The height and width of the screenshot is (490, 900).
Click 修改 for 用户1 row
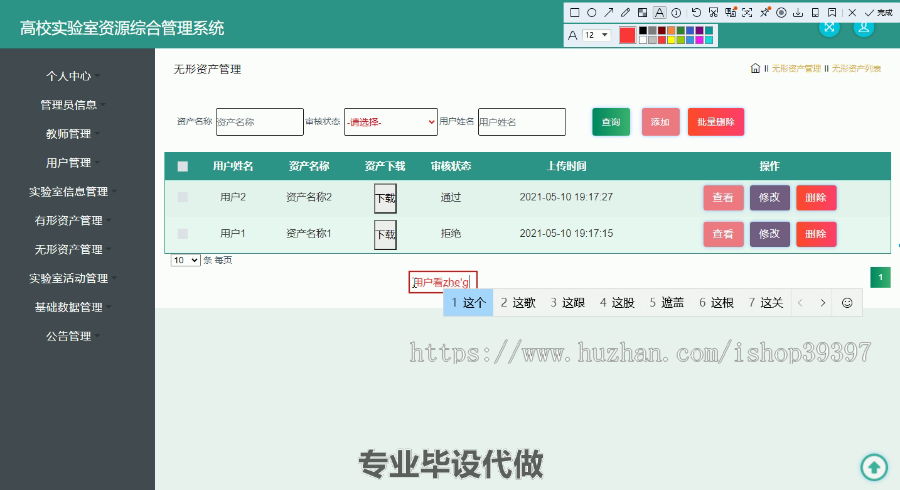point(770,234)
